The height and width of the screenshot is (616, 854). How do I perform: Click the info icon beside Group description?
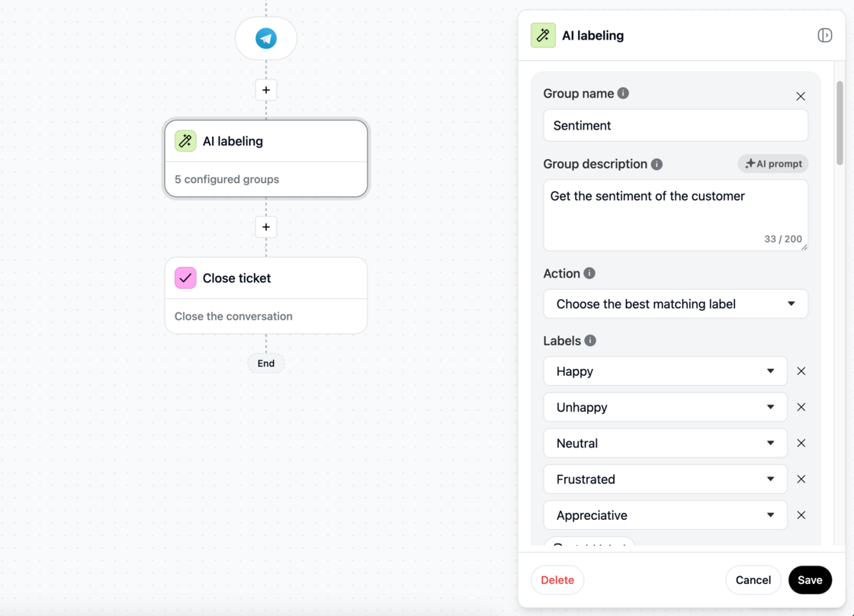[657, 164]
